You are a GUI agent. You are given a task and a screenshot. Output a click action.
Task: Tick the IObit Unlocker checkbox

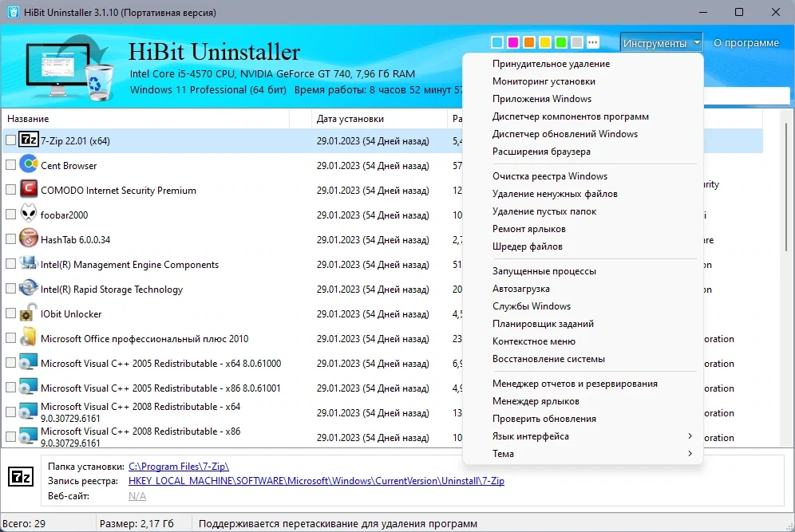click(10, 313)
